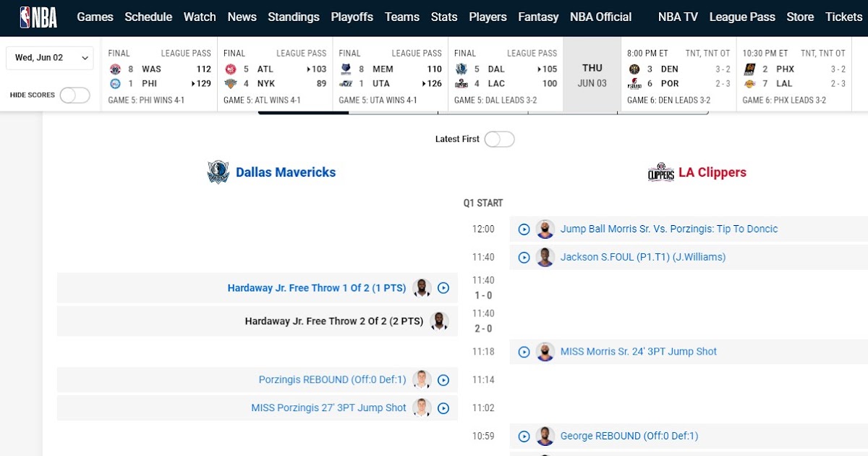Select Playoffs in the navigation bar

[x=352, y=17]
